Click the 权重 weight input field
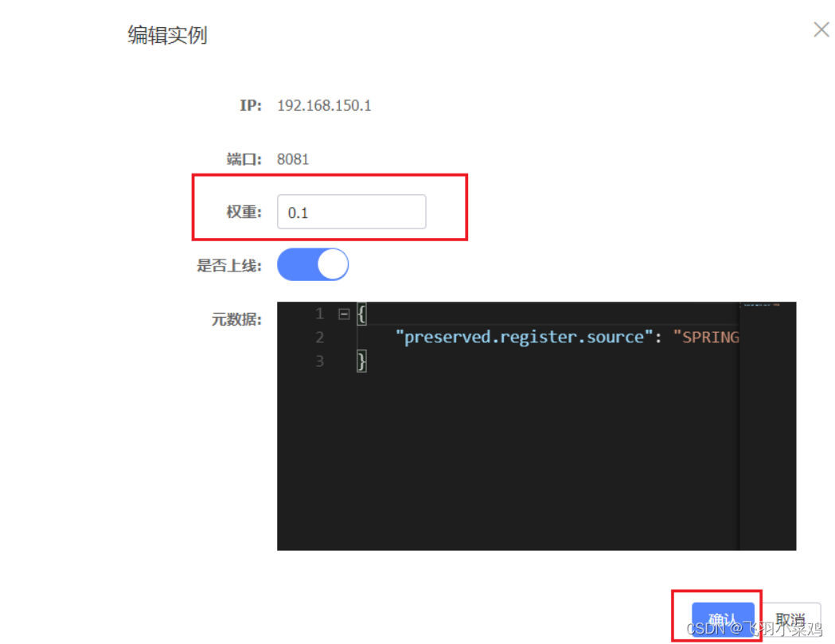The image size is (835, 644). 352,212
